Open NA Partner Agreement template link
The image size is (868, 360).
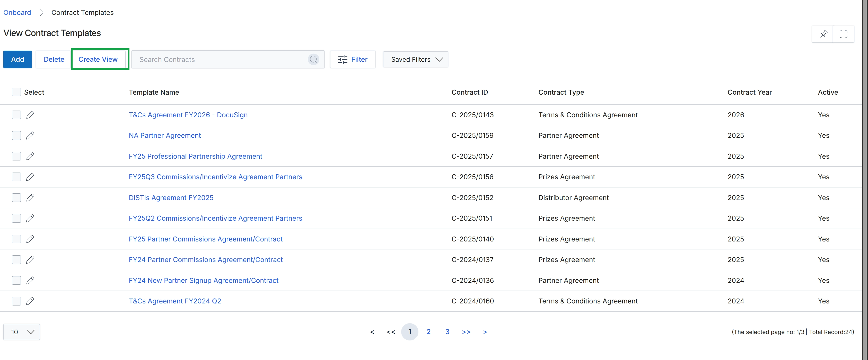(x=165, y=135)
